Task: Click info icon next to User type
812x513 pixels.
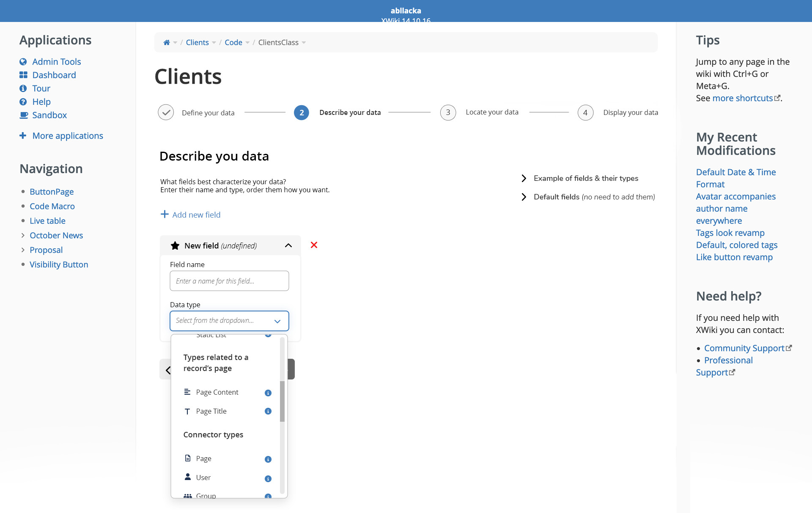Action: [x=268, y=479]
